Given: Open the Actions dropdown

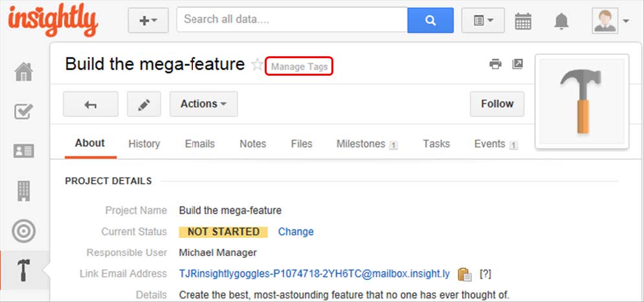Looking at the screenshot, I should 203,104.
